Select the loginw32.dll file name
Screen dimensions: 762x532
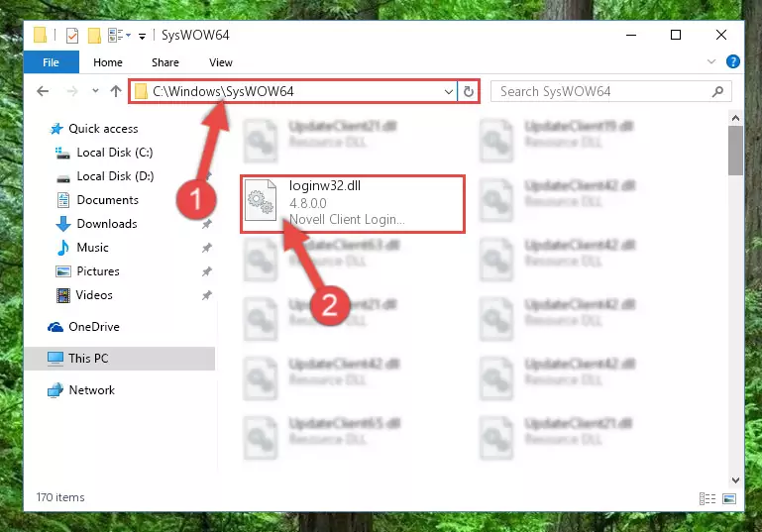(x=325, y=186)
